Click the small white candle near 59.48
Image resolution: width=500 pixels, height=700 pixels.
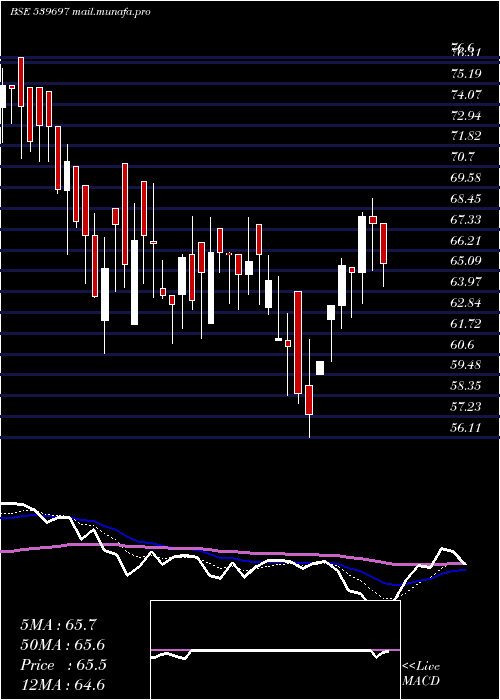point(320,368)
